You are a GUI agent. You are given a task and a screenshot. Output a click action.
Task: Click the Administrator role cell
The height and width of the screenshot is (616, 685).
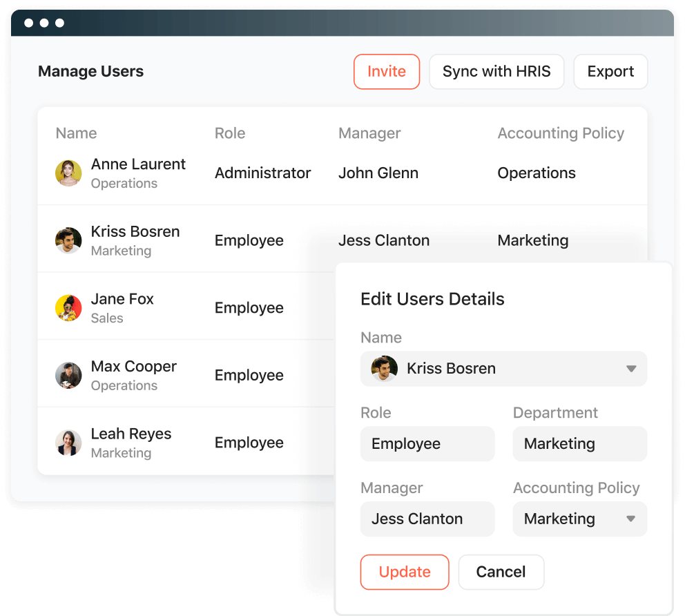tap(262, 173)
